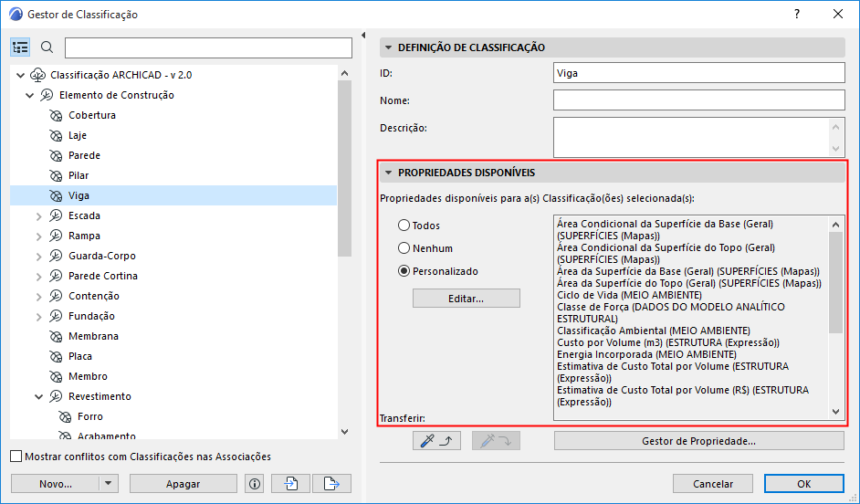Select the Personalizado radio button
Screen dimensions: 860x504
pyautogui.click(x=404, y=271)
